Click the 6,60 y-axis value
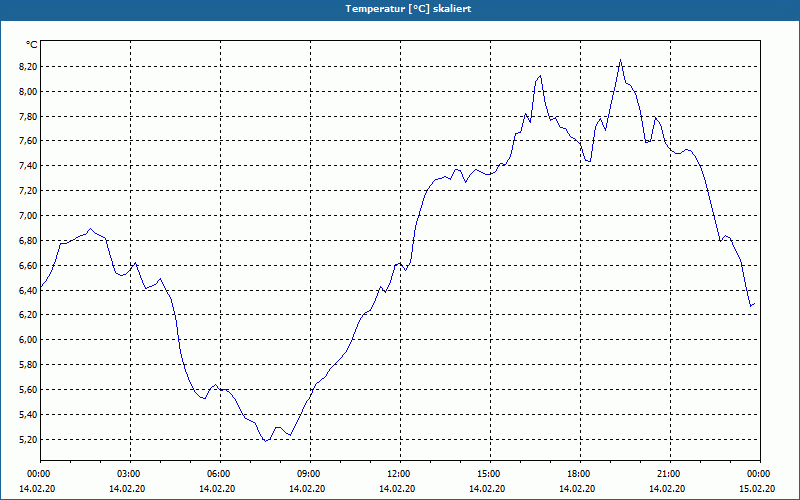The image size is (800, 500). click(29, 266)
